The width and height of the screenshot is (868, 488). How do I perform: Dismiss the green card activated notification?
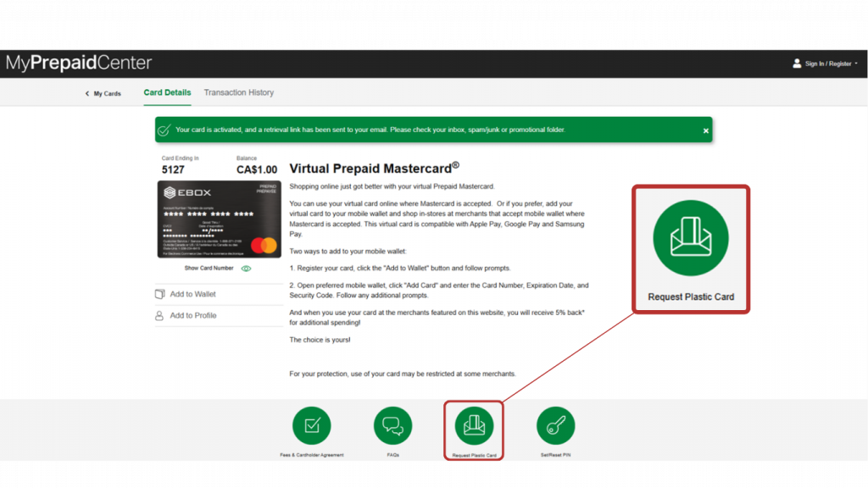tap(705, 130)
